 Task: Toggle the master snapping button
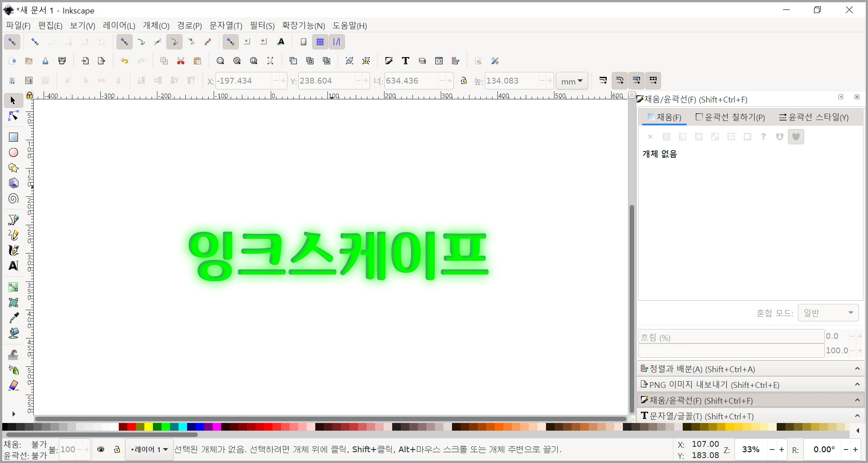12,42
